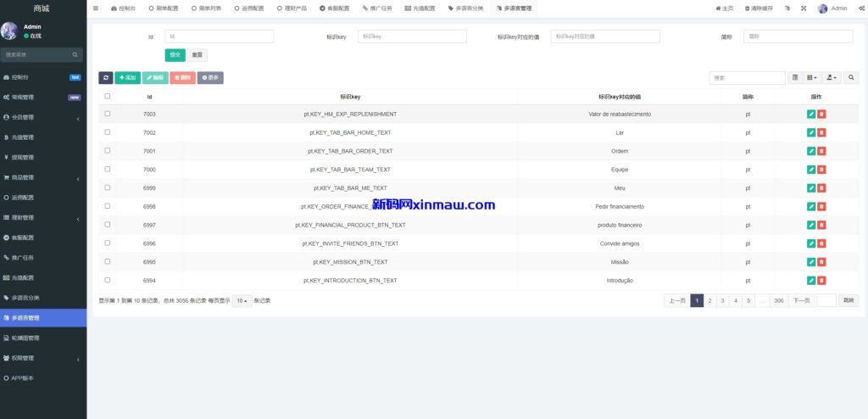This screenshot has height=419, width=868.
Task: Click the green 添加 add button
Action: tap(127, 77)
